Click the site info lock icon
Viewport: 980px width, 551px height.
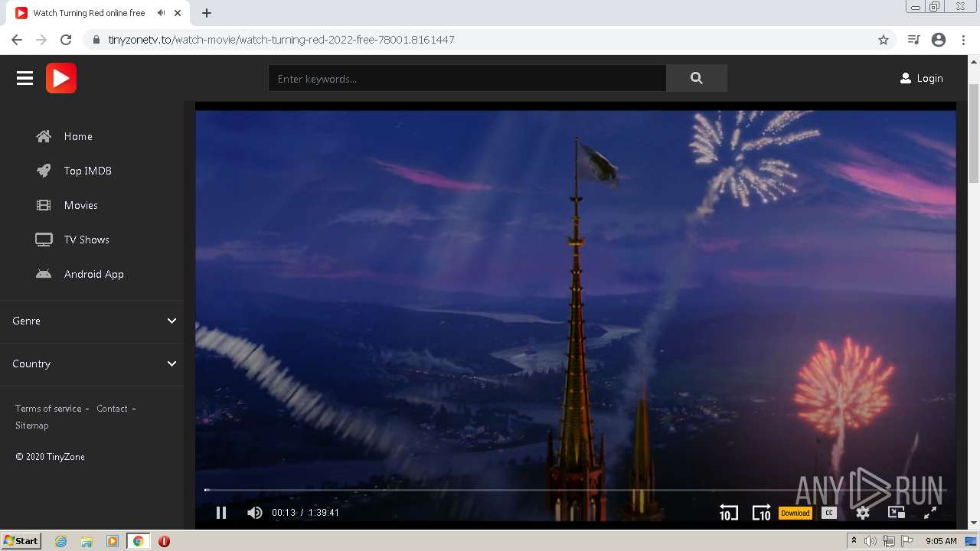[x=96, y=40]
